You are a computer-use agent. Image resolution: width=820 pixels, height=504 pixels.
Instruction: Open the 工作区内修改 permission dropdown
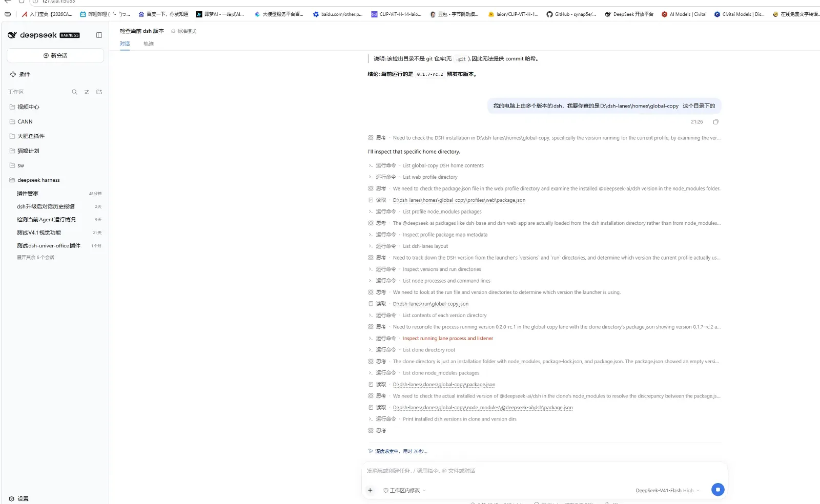coord(405,491)
